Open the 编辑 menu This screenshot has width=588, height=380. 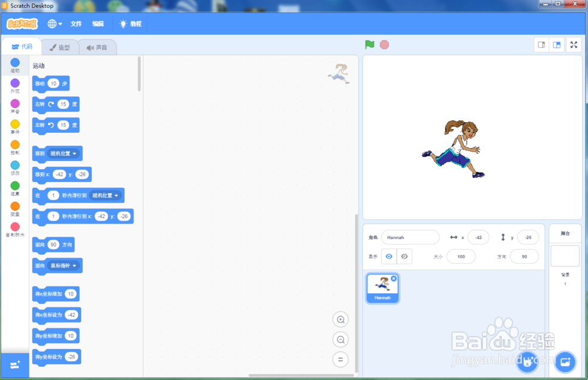[x=98, y=24]
